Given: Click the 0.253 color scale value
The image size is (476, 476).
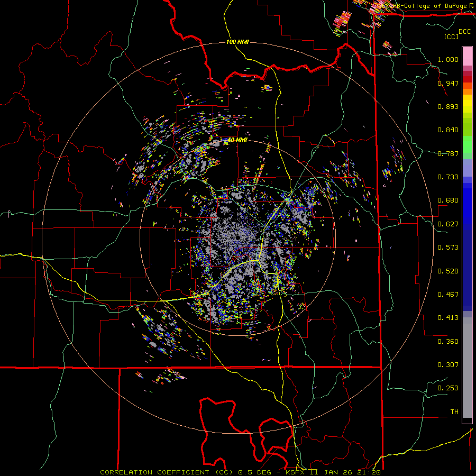Looking at the screenshot, I should point(448,388).
